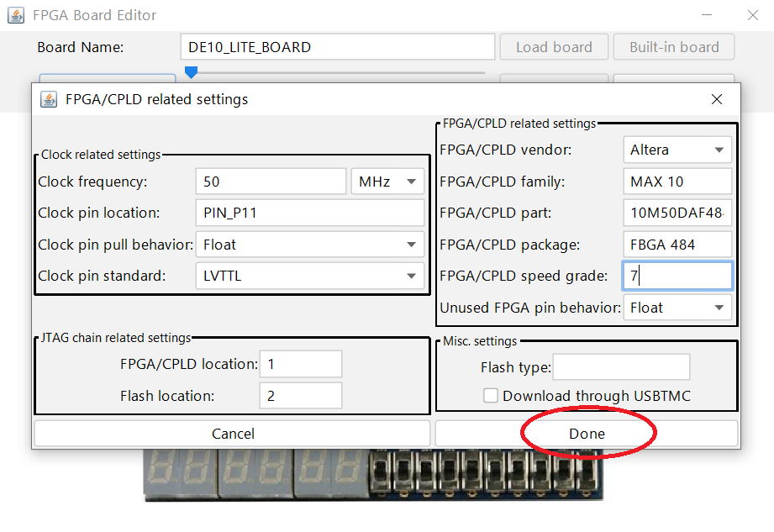This screenshot has width=774, height=532.
Task: Open the Clock pin standard LVTTL dropdown
Action: pyautogui.click(x=309, y=276)
